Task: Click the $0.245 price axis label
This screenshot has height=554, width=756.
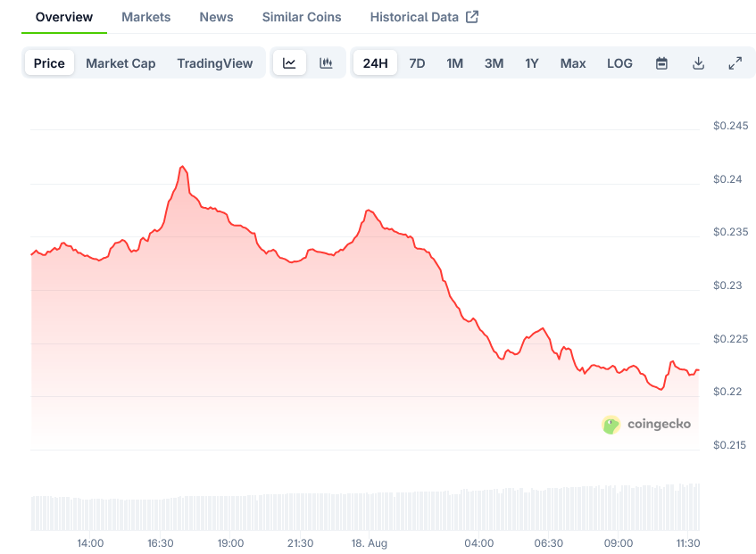Action: 730,126
